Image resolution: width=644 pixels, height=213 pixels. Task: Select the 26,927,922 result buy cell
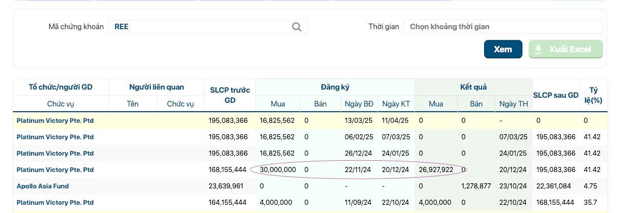436,170
